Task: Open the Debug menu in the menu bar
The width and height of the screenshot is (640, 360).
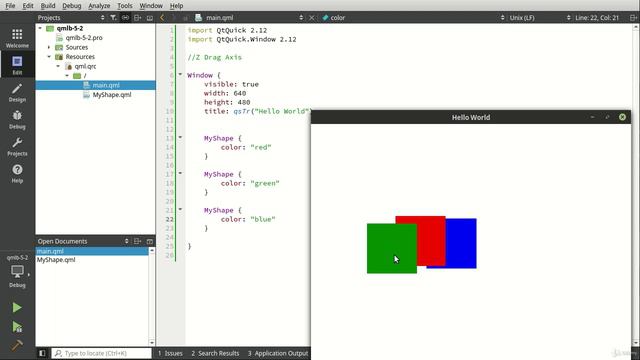Action: (x=71, y=6)
